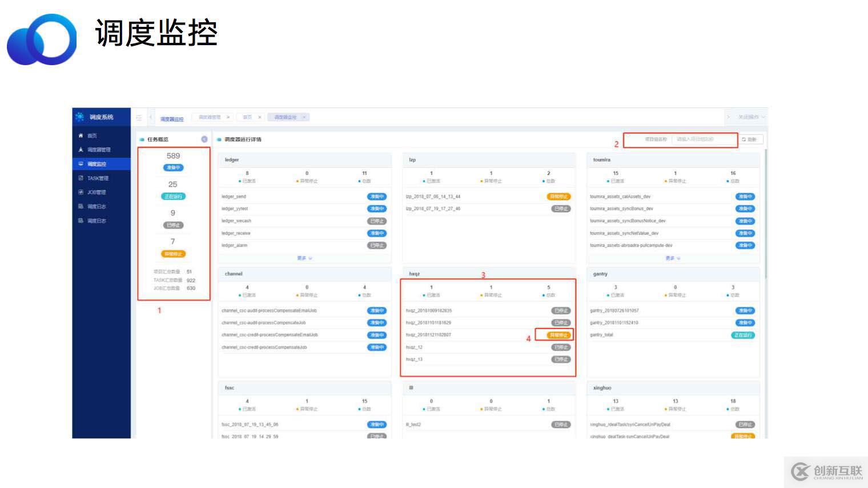The width and height of the screenshot is (868, 488).
Task: Click the ledger card header
Action: (x=305, y=160)
